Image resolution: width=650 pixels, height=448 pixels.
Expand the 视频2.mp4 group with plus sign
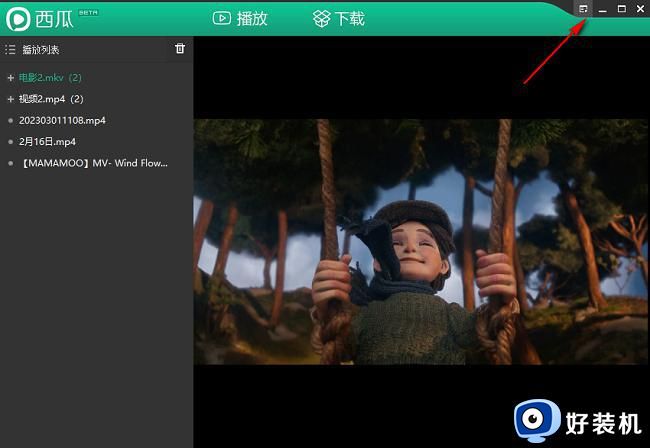[x=10, y=99]
